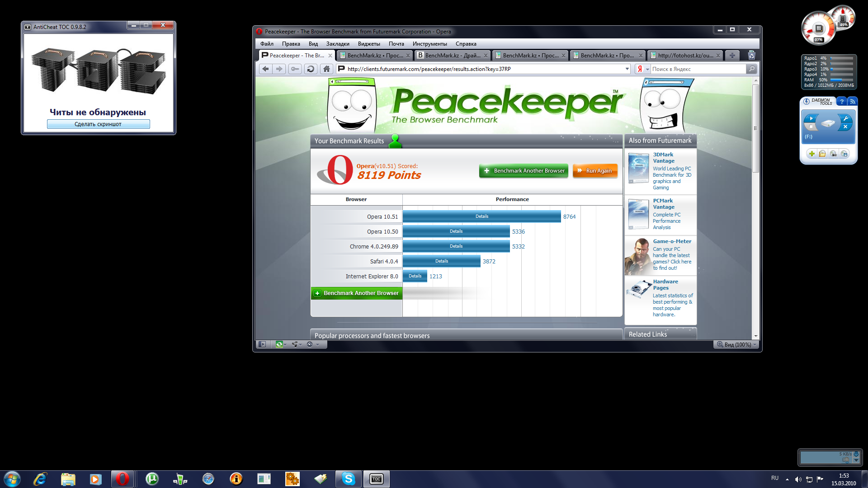Click Сделать скриншот in AntiCheat window
This screenshot has height=488, width=868.
pos(98,124)
